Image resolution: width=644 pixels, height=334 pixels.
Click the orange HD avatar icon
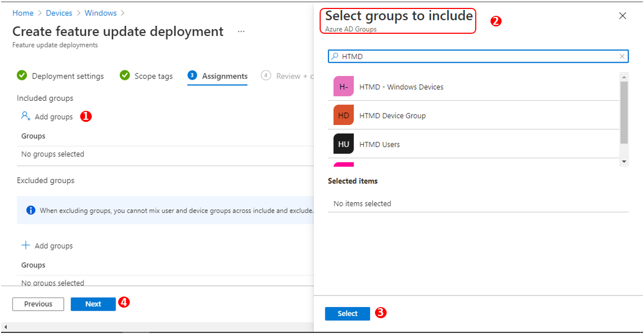click(x=343, y=115)
